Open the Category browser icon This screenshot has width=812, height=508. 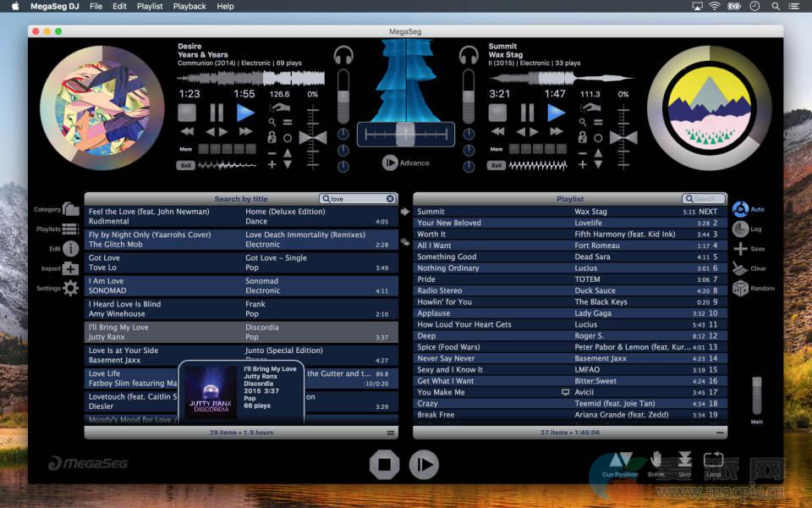(70, 209)
